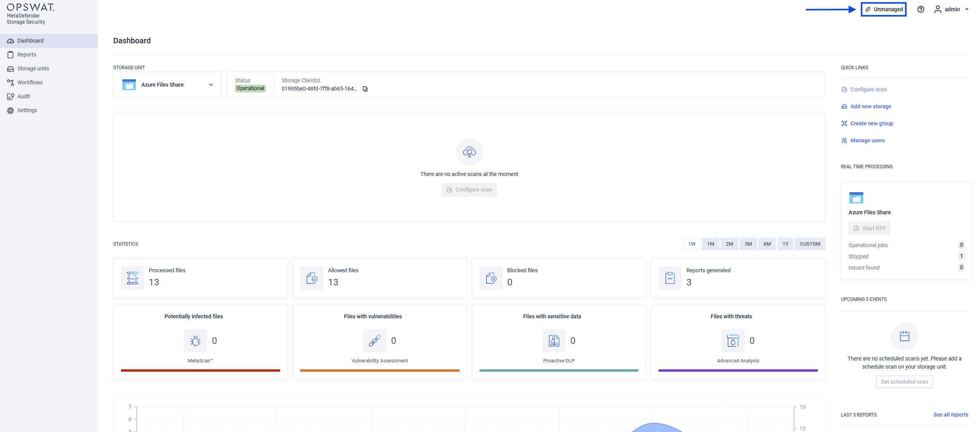The height and width of the screenshot is (432, 980).
Task: Click the Reports generated icon
Action: [670, 278]
